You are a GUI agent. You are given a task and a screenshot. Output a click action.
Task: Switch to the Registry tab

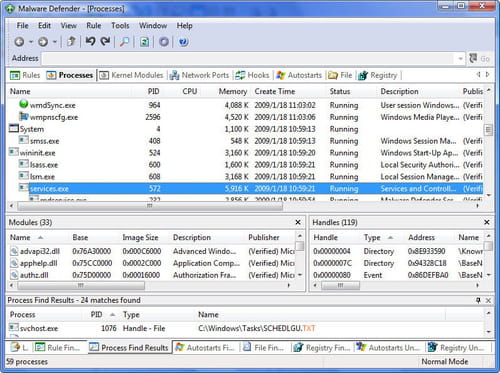pos(378,75)
